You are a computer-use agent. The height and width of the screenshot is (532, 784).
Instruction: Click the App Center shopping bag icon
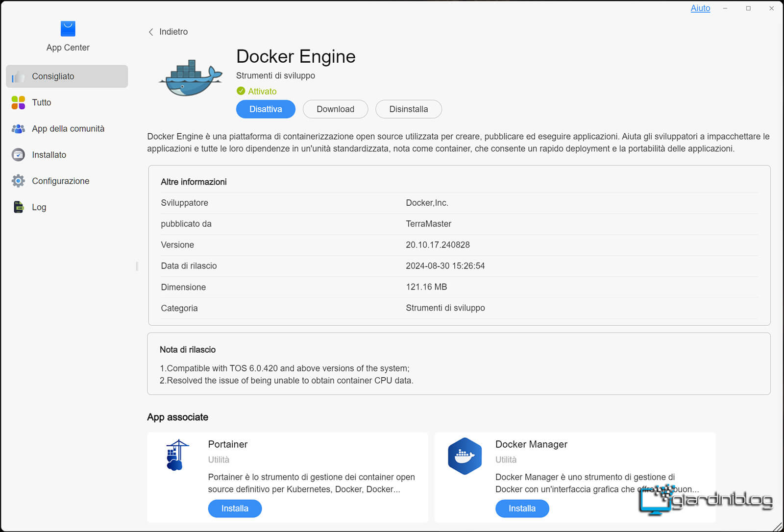[x=68, y=28]
